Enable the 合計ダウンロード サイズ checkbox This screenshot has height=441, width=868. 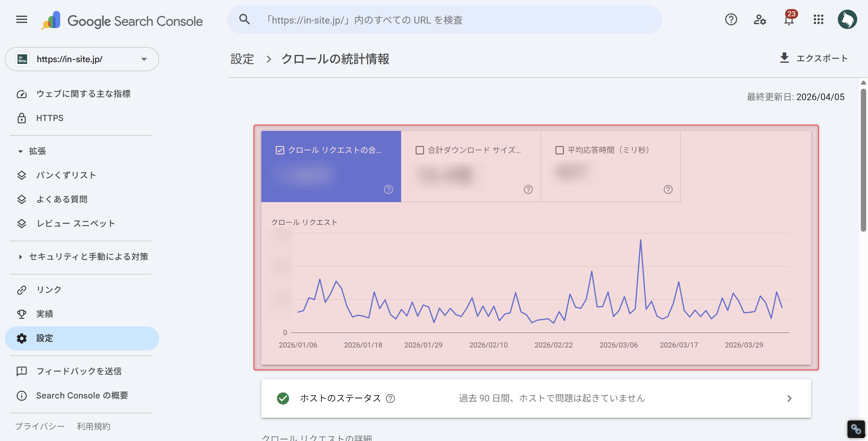[x=419, y=151]
